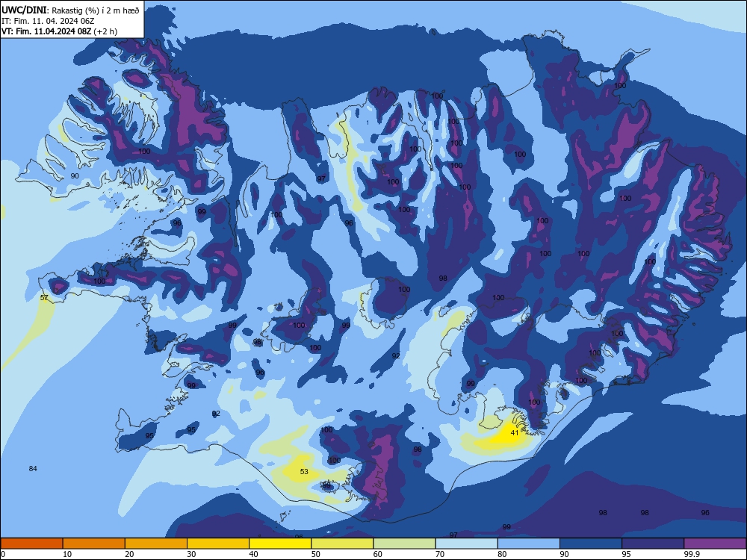The image size is (747, 560).
Task: Select the orange 10–20 legend color
Action: [94, 544]
